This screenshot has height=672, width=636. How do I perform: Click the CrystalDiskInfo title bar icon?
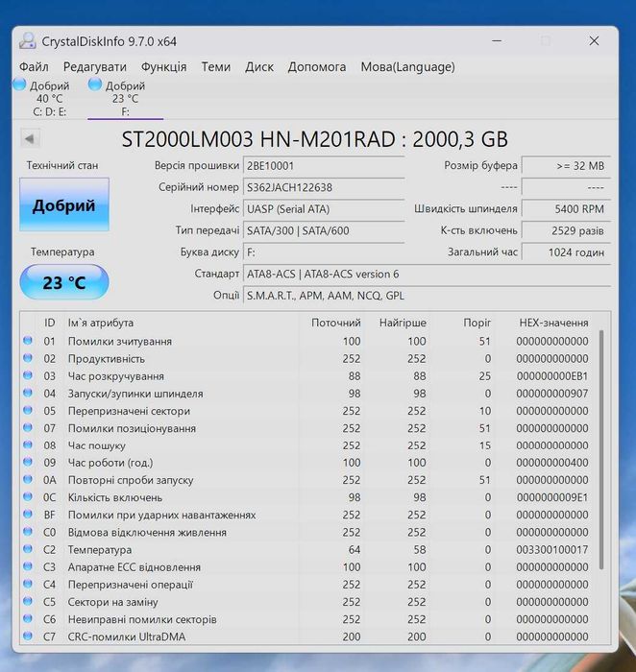28,41
